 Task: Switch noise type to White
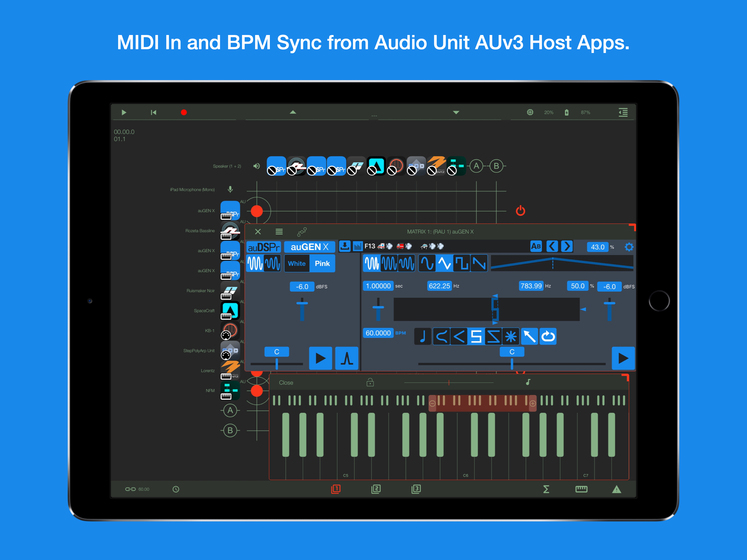[296, 263]
